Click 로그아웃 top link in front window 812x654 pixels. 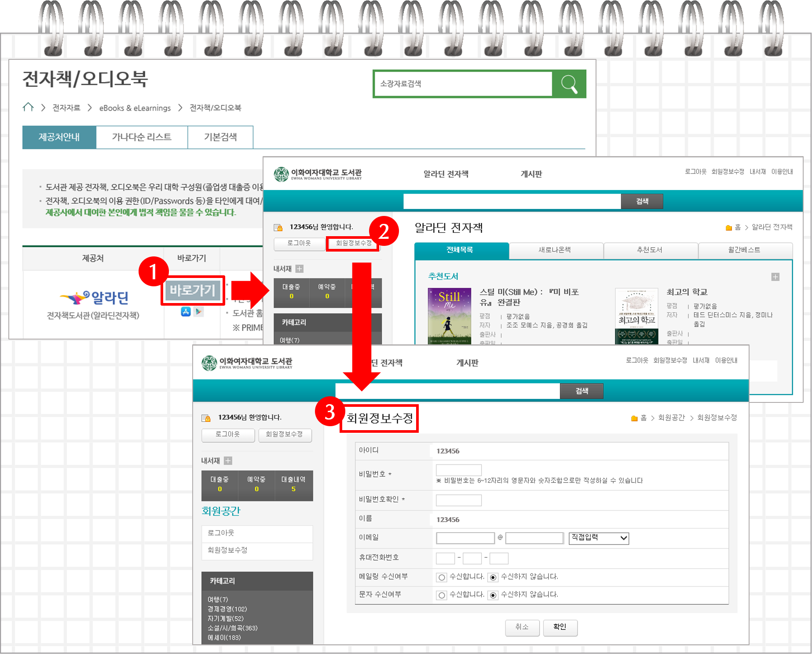[x=637, y=360]
